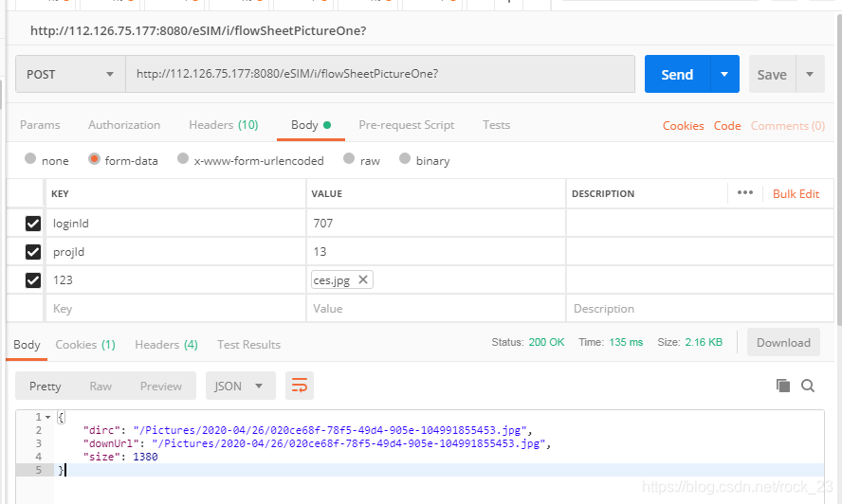Uncheck the projId row checkbox
842x504 pixels.
click(x=33, y=252)
